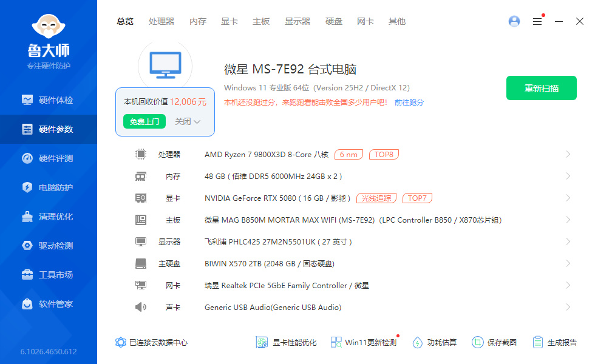The height and width of the screenshot is (364, 595).
Task: Click the 显卡 graphics card icon
Action: (141, 198)
